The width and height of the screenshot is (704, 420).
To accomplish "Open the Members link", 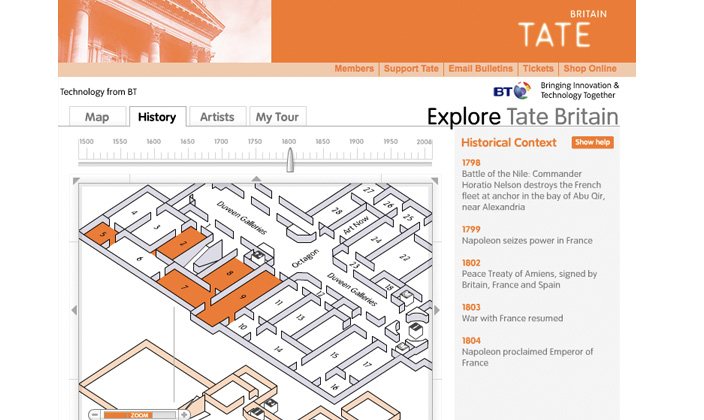I will click(354, 69).
